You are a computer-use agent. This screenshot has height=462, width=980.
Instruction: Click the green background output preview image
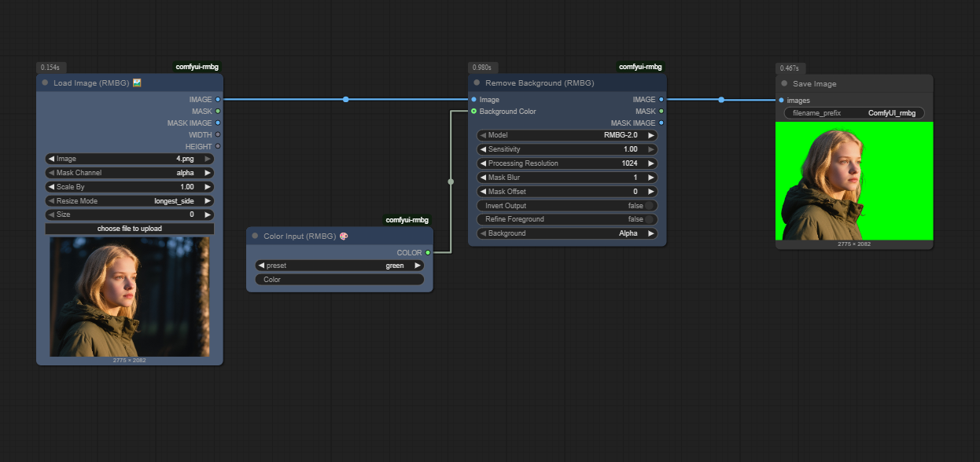coord(853,181)
